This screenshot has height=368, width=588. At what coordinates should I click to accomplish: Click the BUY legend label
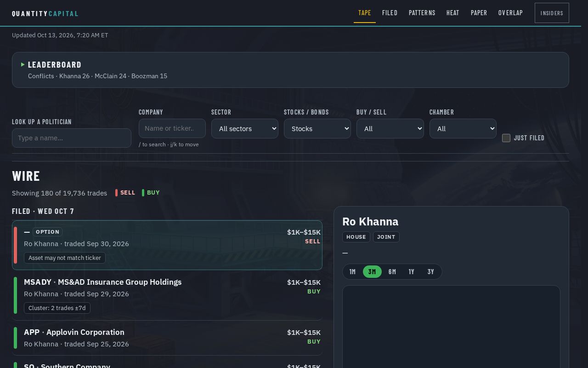[153, 193]
